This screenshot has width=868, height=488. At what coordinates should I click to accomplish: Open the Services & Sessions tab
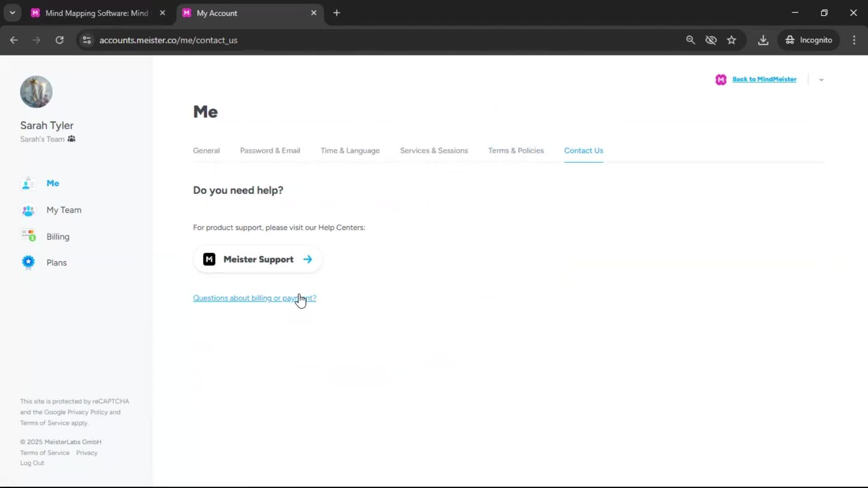[x=434, y=151]
